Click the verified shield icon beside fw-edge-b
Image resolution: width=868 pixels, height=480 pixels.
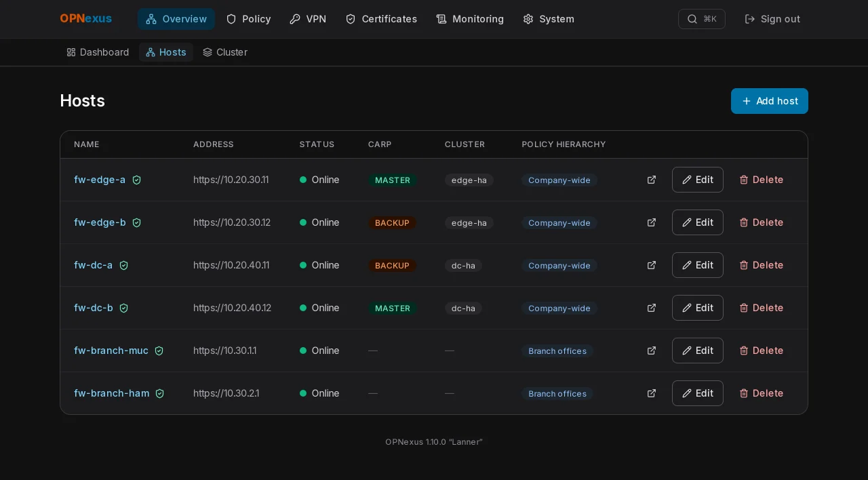[x=136, y=222]
